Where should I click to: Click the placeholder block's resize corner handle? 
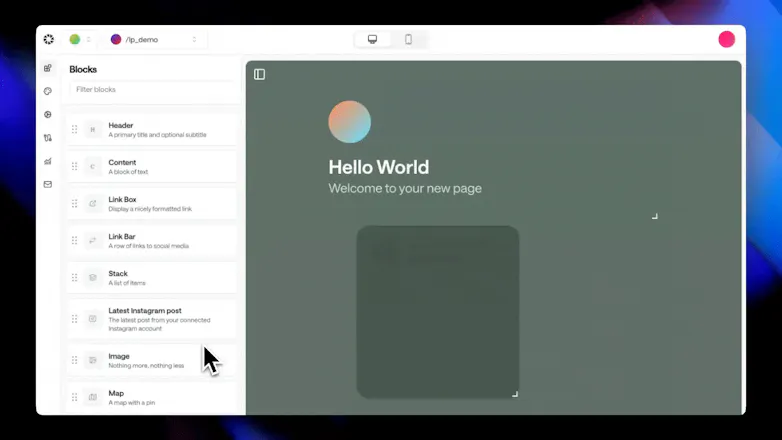coord(515,394)
